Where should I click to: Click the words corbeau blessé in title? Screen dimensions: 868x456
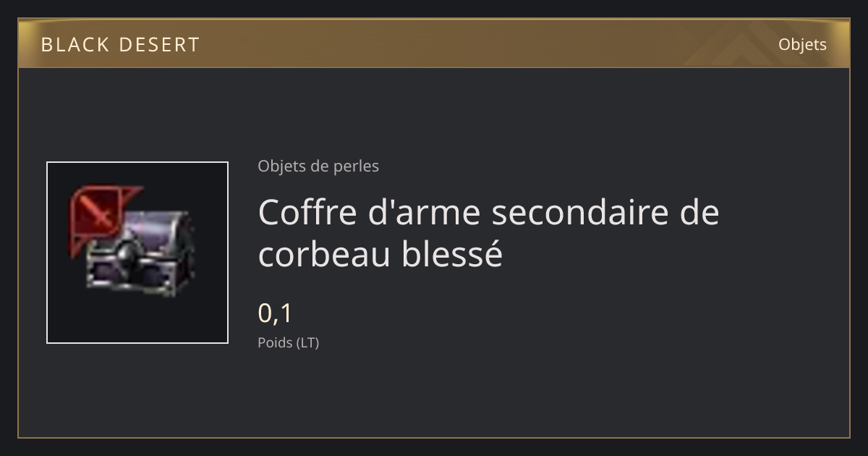[380, 253]
